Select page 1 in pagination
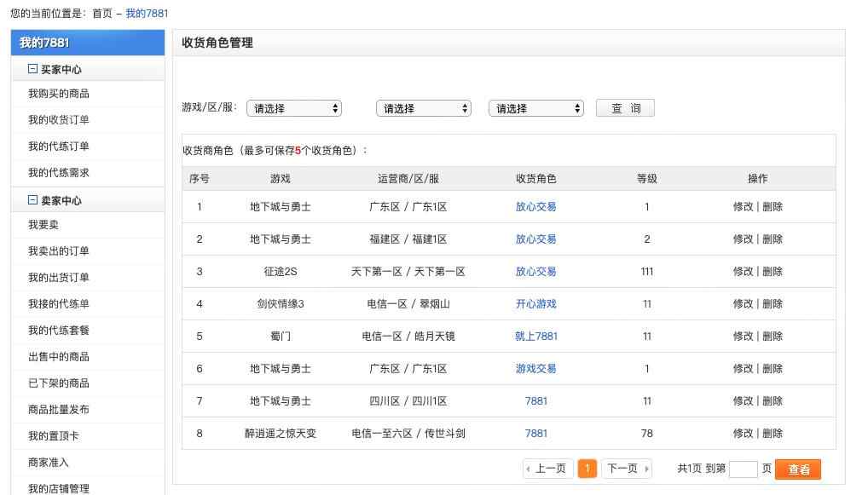 click(x=587, y=469)
